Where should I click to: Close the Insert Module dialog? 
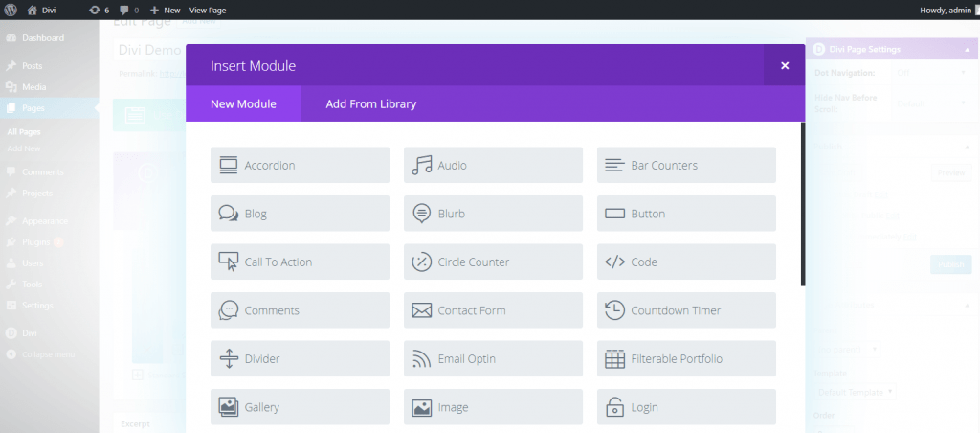[785, 65]
